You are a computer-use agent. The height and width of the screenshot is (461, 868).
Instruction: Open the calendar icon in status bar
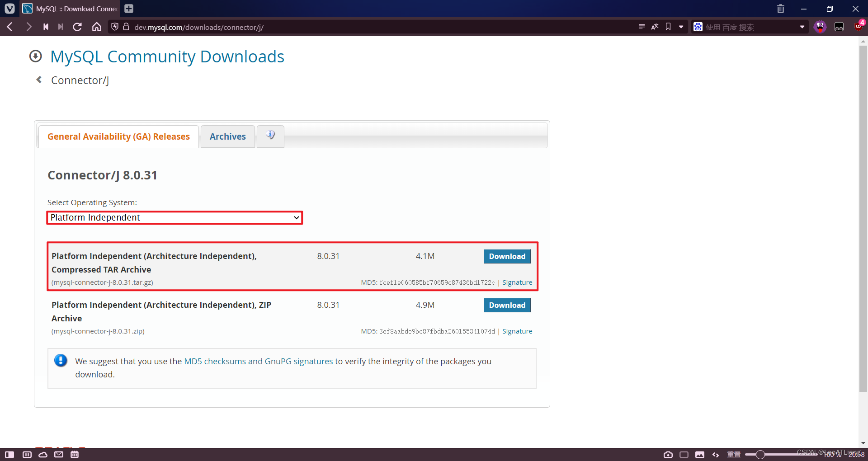75,455
